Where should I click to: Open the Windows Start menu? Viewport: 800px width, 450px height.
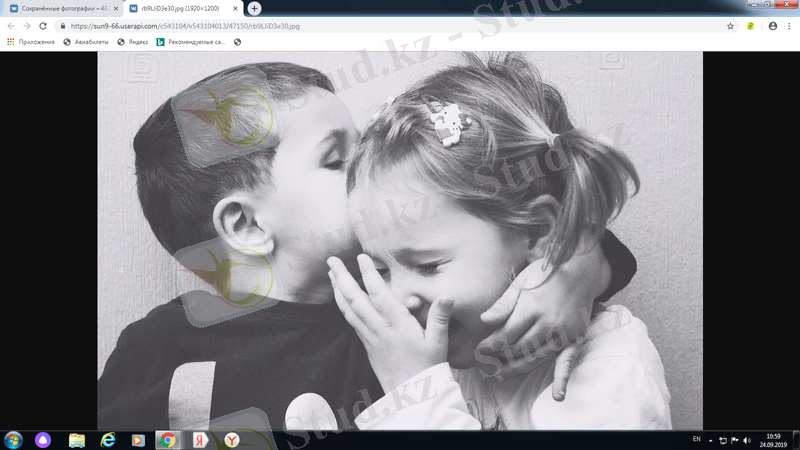click(13, 440)
